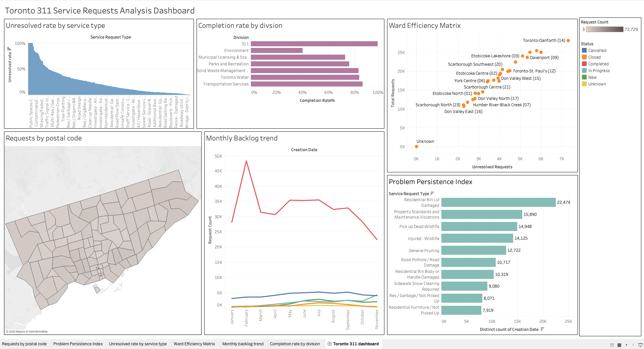Show the filmstrip view of sheets
The width and height of the screenshot is (644, 349).
point(612,345)
